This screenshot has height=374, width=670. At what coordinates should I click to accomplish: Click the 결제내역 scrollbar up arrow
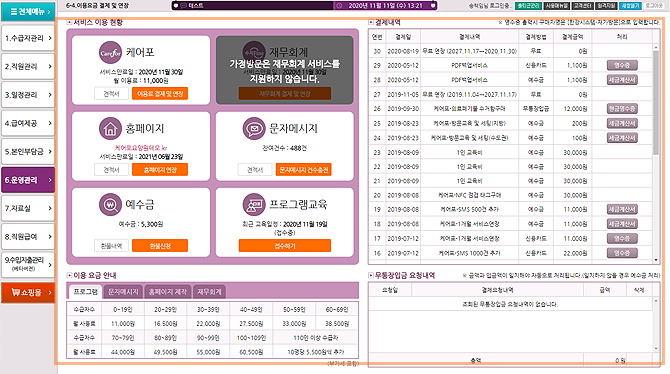[x=656, y=47]
